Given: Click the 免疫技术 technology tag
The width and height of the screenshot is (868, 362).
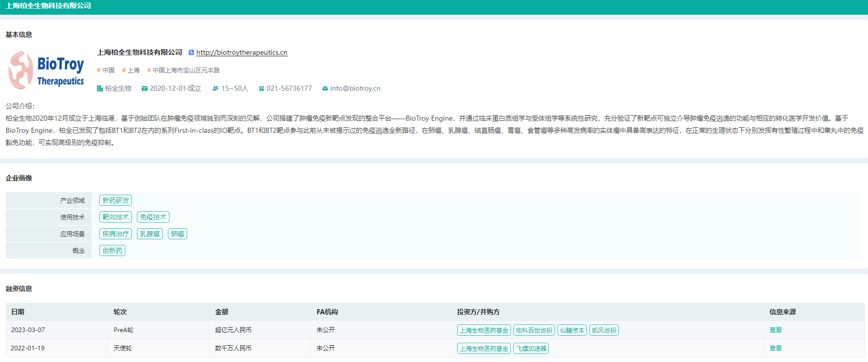Looking at the screenshot, I should click(x=153, y=218).
